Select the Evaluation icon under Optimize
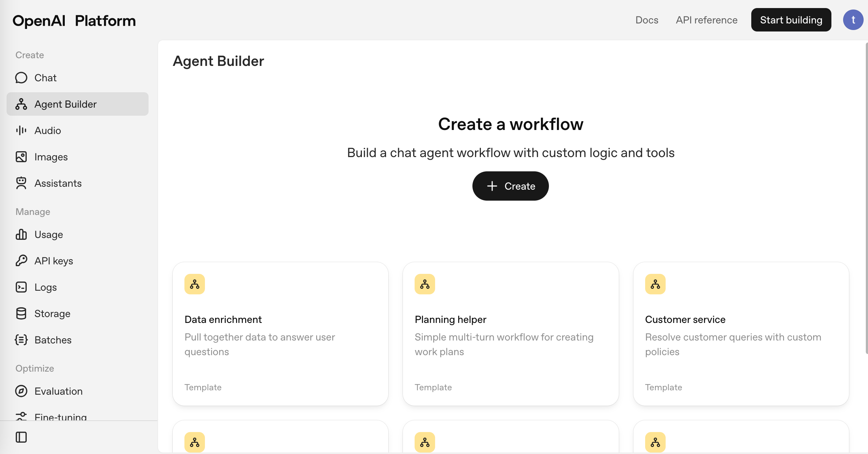The image size is (868, 454). click(21, 391)
